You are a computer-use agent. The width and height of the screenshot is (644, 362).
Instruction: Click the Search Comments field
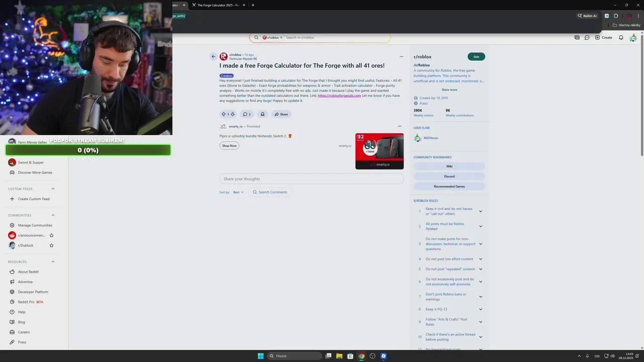[270, 192]
